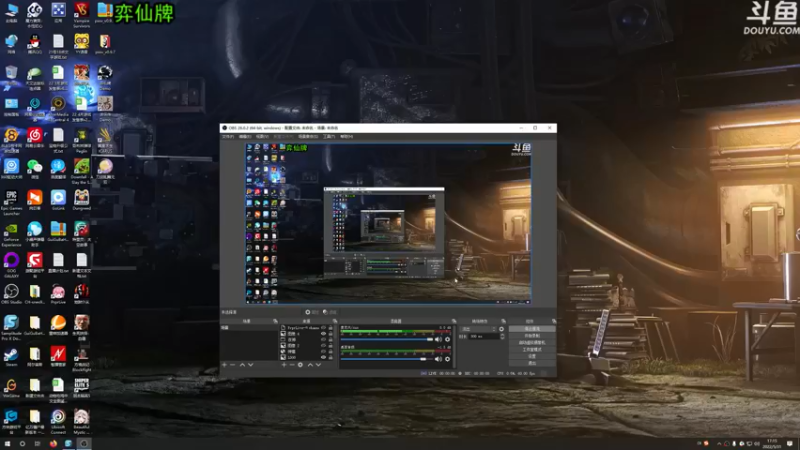The height and width of the screenshot is (450, 800).
Task: Toggle visibility of 图像 2 source
Action: (x=323, y=345)
